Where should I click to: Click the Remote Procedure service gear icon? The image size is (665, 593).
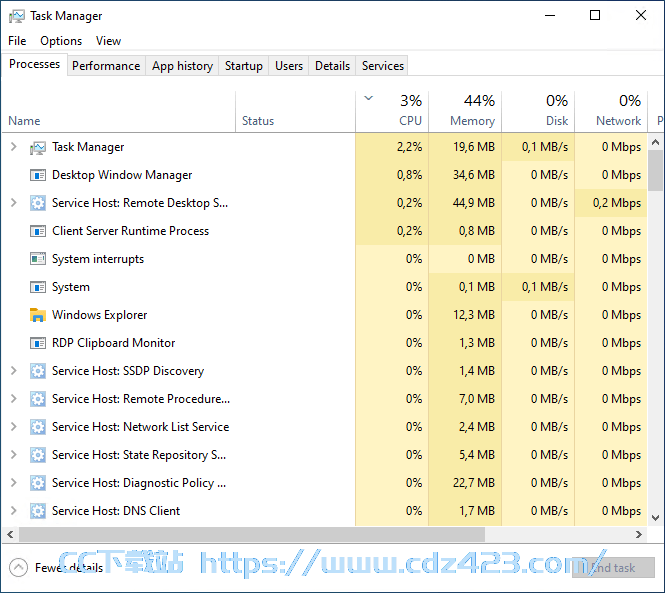[38, 399]
